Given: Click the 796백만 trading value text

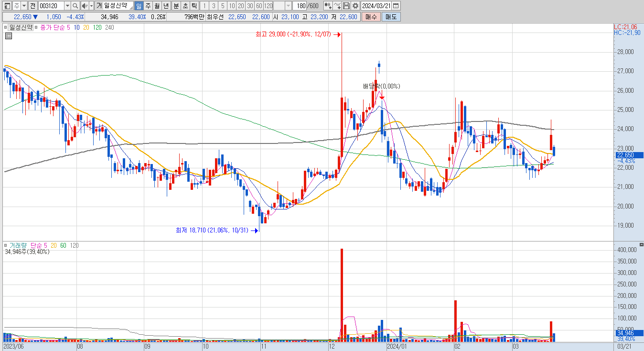Looking at the screenshot, I should point(194,17).
